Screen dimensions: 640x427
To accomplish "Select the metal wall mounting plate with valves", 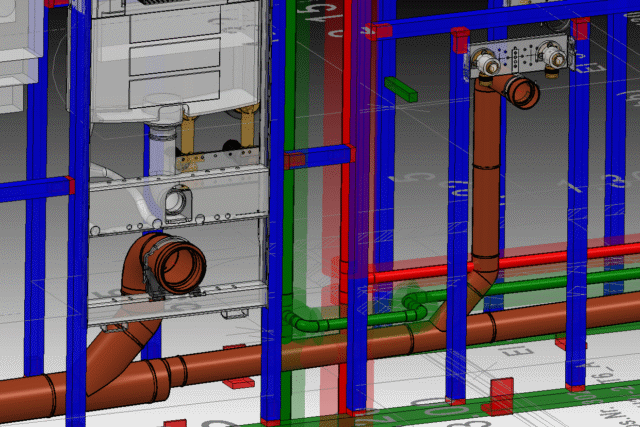I will coord(518,53).
